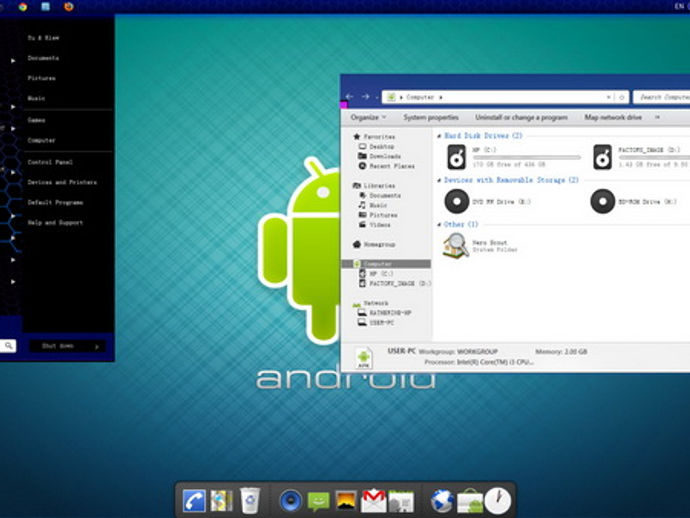Select USER-PC under Network

[381, 323]
